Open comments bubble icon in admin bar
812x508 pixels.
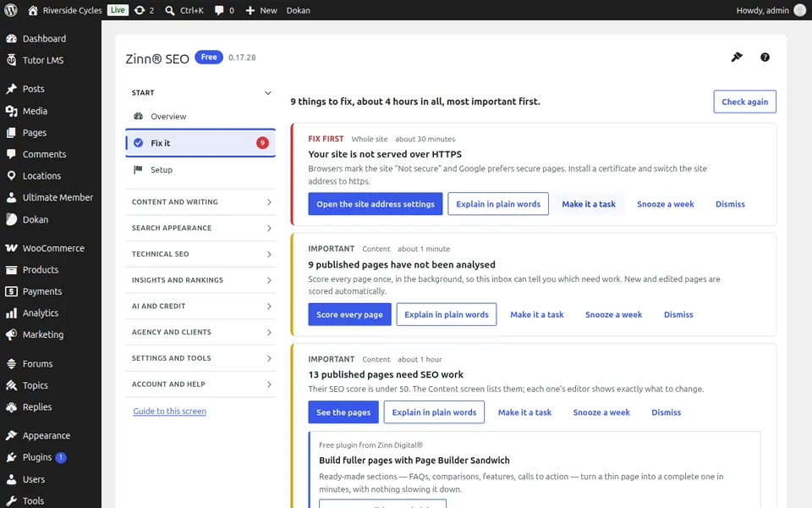(224, 10)
